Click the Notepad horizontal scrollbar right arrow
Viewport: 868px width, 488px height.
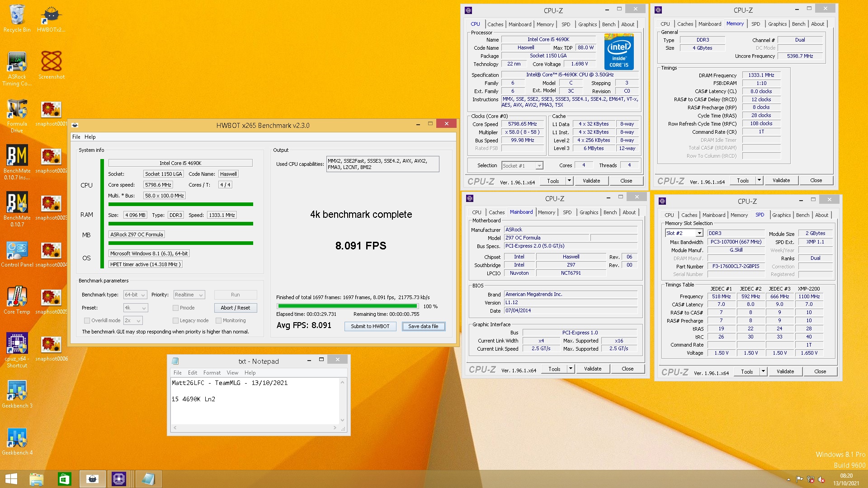pos(335,427)
